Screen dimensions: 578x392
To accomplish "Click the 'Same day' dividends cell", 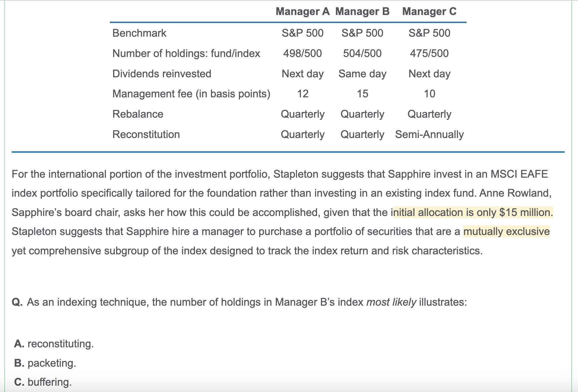I will pos(362,74).
